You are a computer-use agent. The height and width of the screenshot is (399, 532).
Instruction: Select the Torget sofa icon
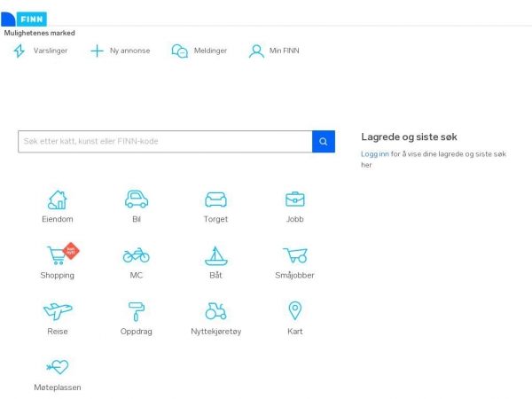click(x=215, y=199)
